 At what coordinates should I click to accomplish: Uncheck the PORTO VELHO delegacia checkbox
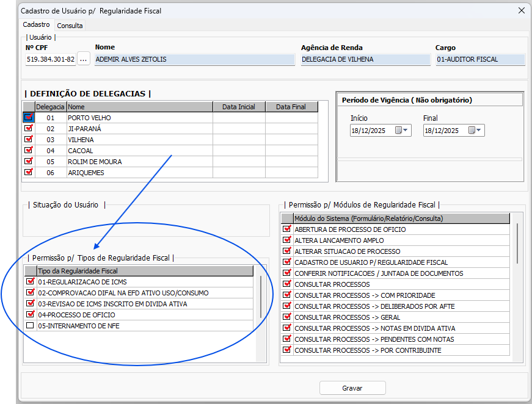pos(29,118)
